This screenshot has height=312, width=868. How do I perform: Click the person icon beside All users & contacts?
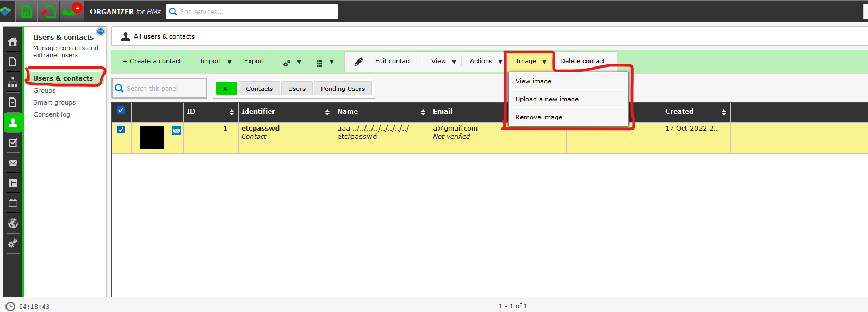click(126, 36)
